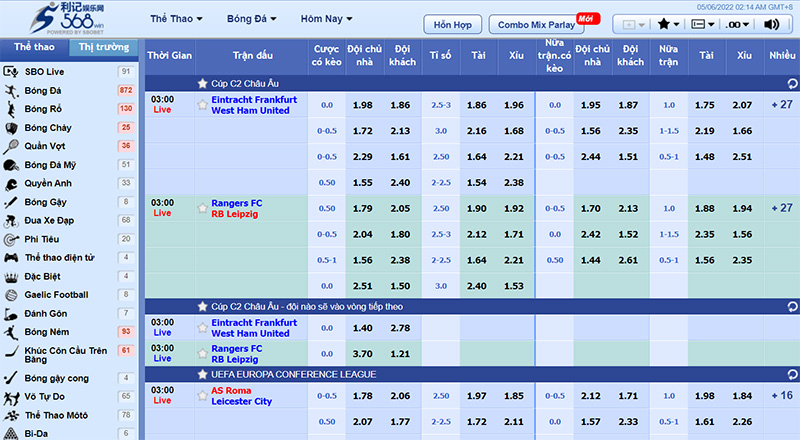The height and width of the screenshot is (440, 800).
Task: Open the disabled plus box dropdown
Action: [634, 24]
